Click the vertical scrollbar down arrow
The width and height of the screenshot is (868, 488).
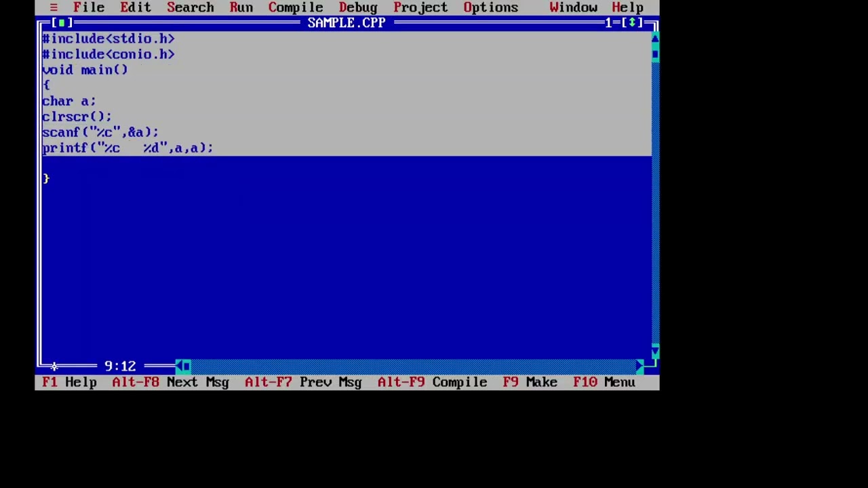pyautogui.click(x=655, y=352)
